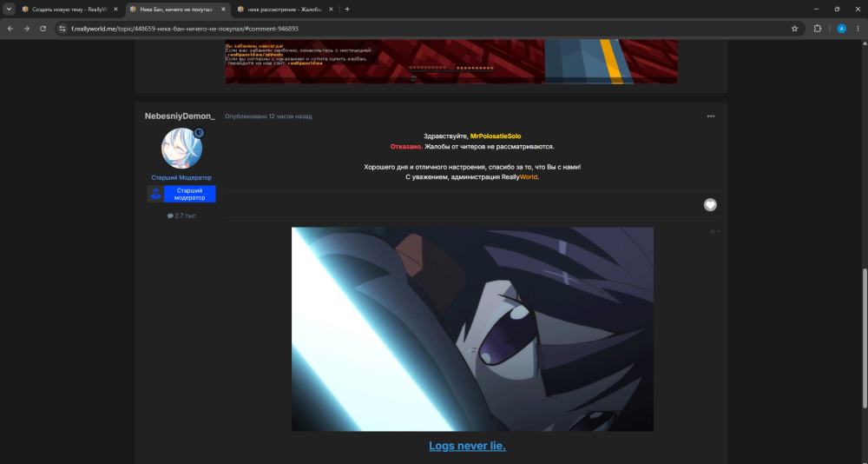Image resolution: width=868 pixels, height=464 pixels.
Task: Click the browser back arrow
Action: coord(10,29)
